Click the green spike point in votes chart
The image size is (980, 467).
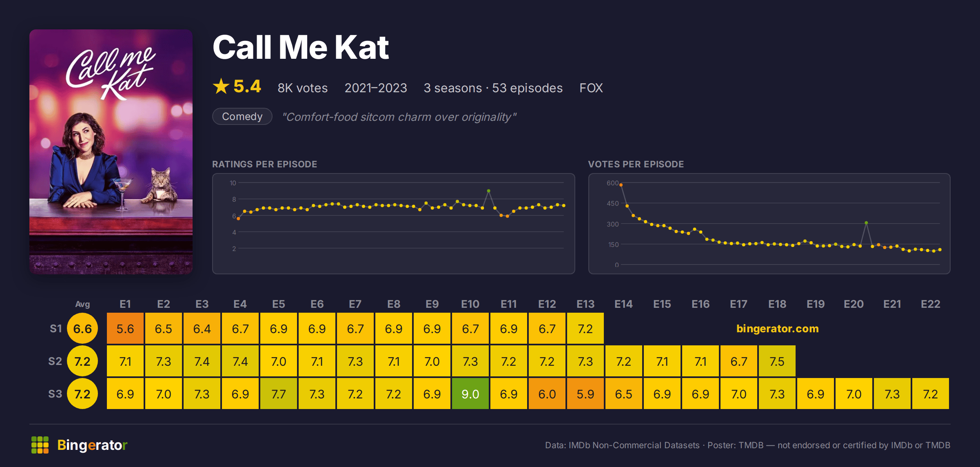pos(866,223)
